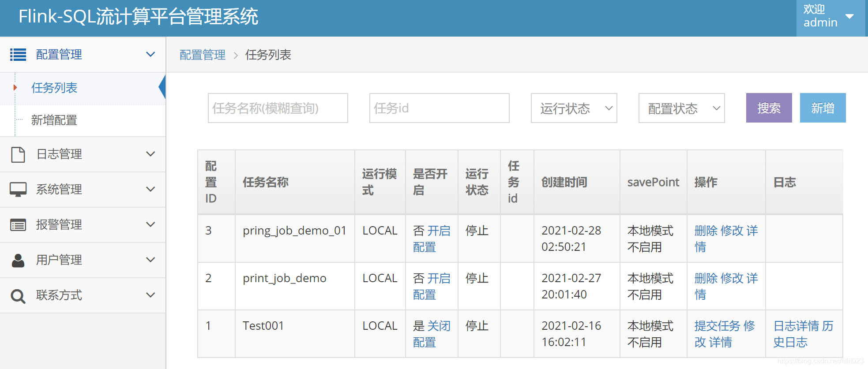Click 修改 for print_job_demo
Image resolution: width=868 pixels, height=369 pixels.
732,279
